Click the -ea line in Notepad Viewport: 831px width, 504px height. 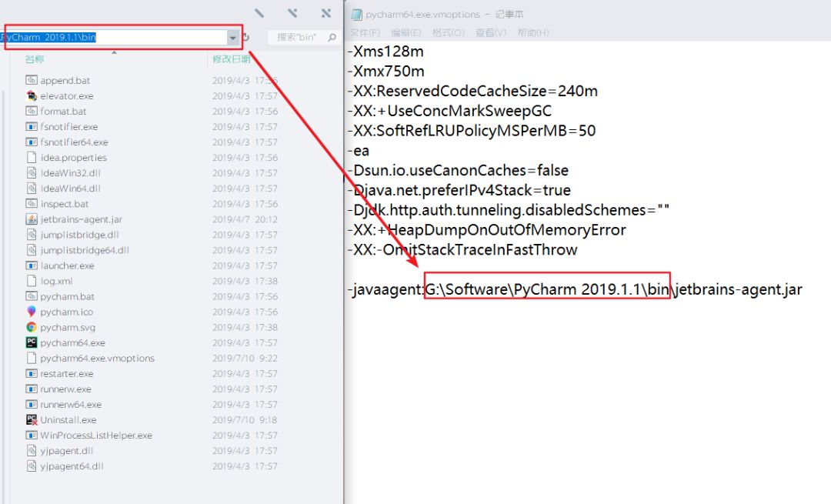click(x=359, y=151)
